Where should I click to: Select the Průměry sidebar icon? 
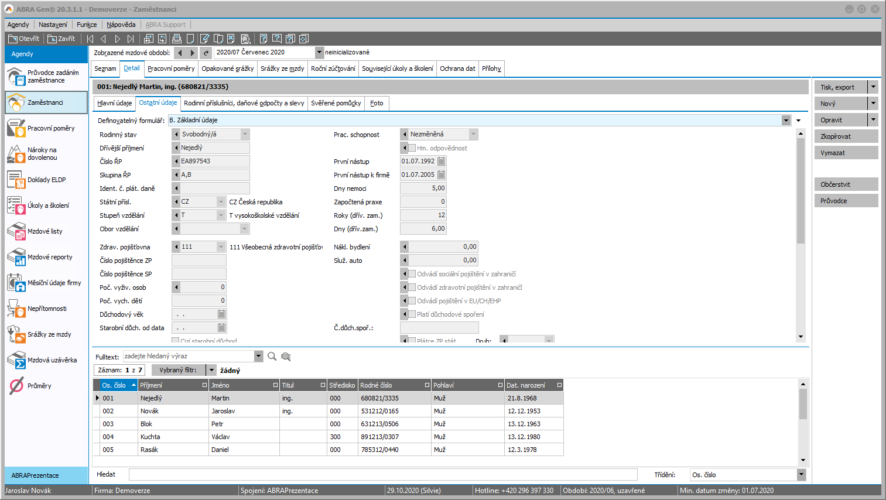(18, 385)
